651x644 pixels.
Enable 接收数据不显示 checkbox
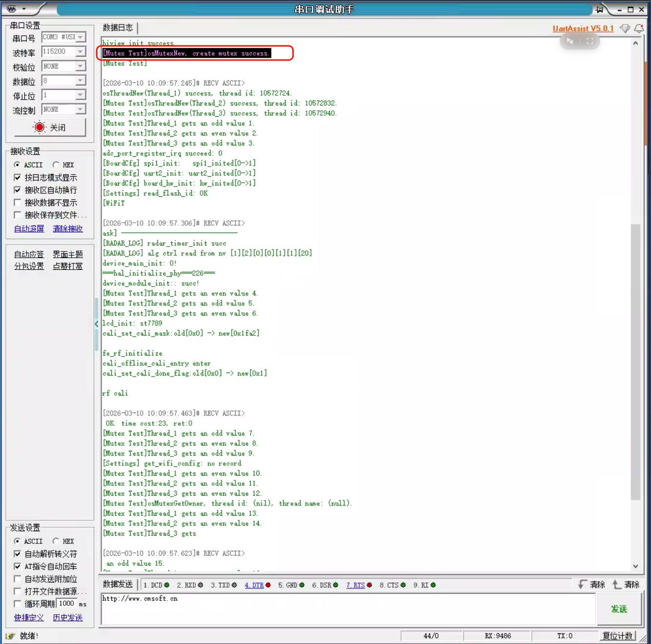[18, 203]
